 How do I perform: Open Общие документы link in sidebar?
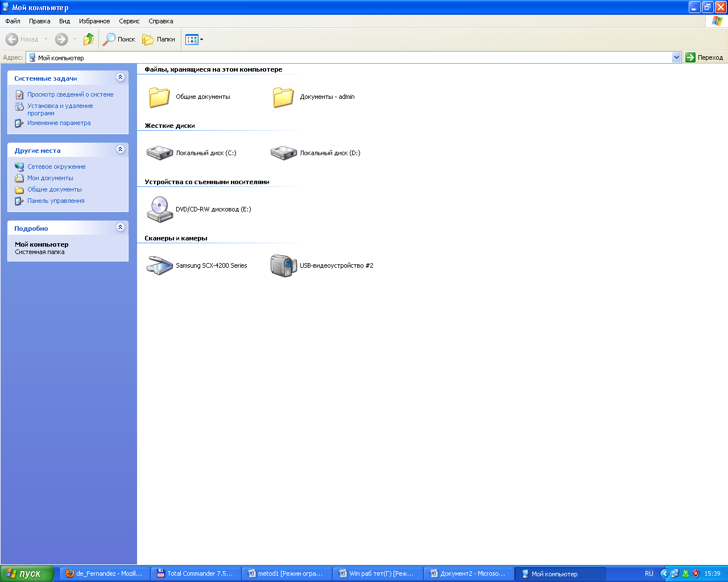tap(55, 189)
